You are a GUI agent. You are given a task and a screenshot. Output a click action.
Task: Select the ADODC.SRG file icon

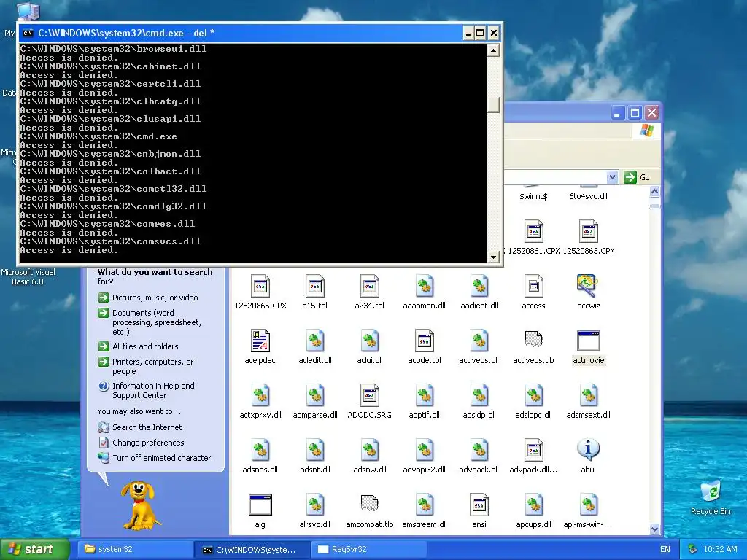click(370, 396)
